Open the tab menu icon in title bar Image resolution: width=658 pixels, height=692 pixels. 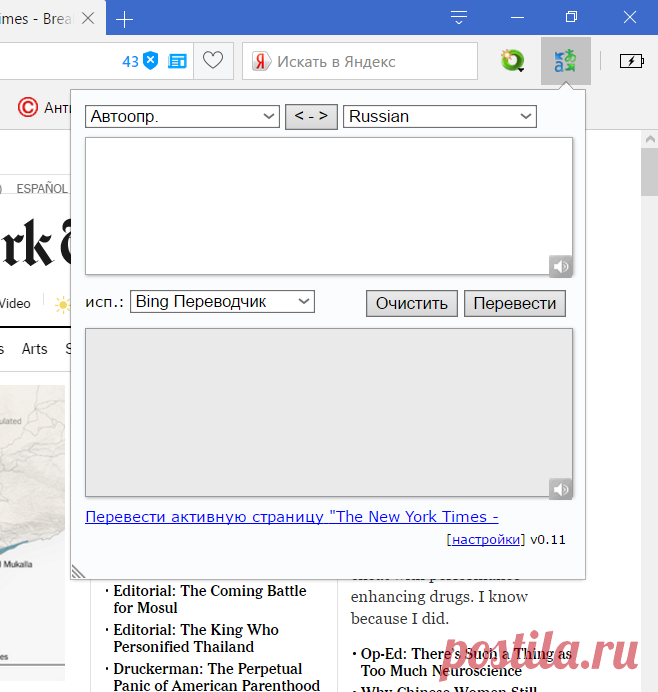coord(459,17)
